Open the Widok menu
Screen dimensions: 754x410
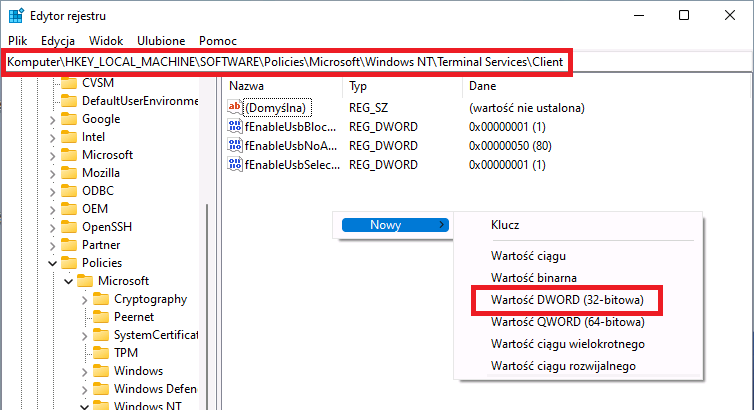click(106, 41)
